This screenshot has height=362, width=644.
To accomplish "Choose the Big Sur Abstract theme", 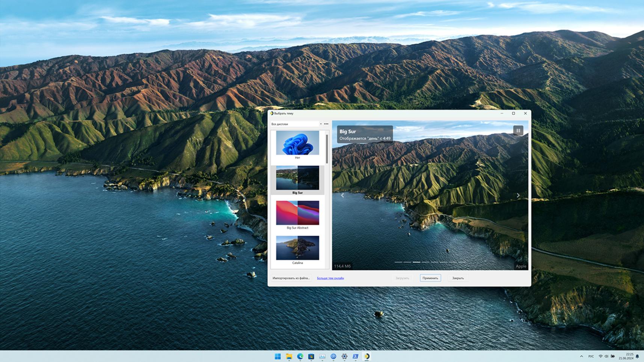I will [297, 215].
